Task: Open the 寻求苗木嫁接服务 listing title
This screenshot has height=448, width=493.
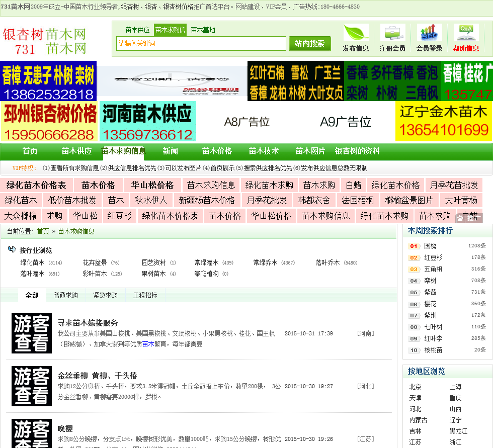Action: (88, 323)
